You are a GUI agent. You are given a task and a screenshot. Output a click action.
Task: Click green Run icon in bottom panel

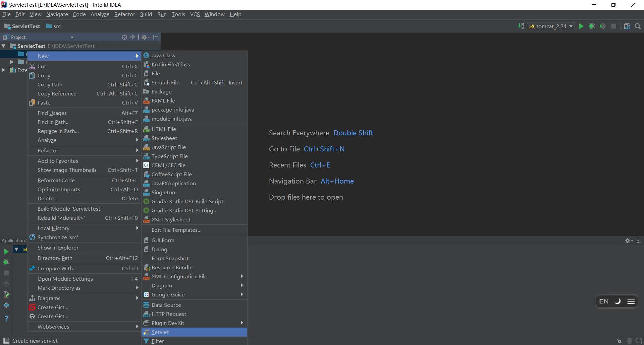click(x=6, y=251)
